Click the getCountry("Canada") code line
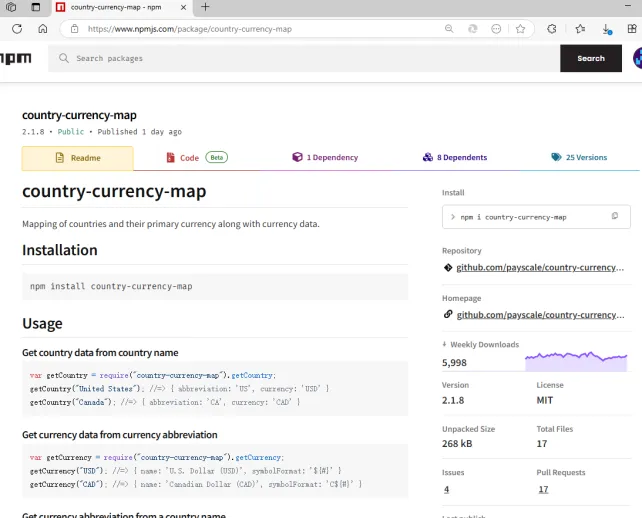Image resolution: width=642 pixels, height=519 pixels. [165, 402]
